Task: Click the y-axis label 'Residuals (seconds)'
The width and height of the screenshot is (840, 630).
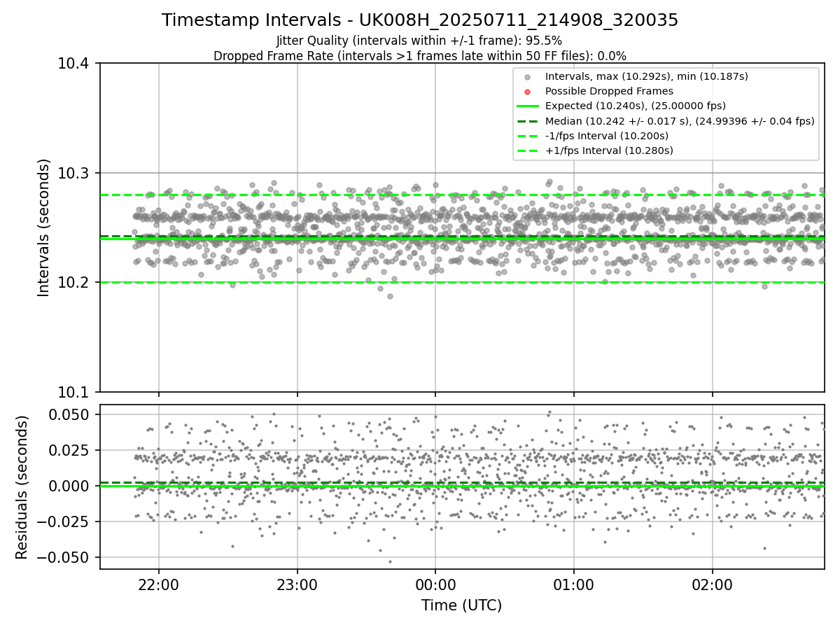Action: pyautogui.click(x=22, y=487)
